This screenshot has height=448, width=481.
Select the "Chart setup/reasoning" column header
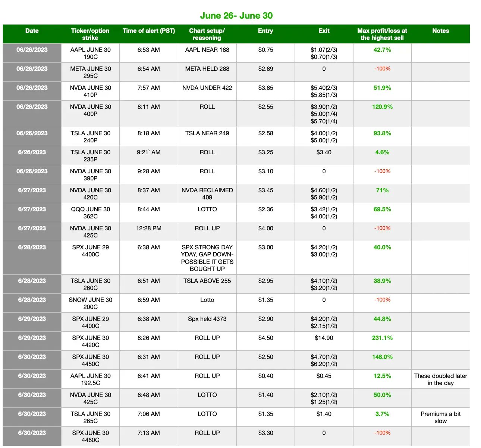[207, 34]
